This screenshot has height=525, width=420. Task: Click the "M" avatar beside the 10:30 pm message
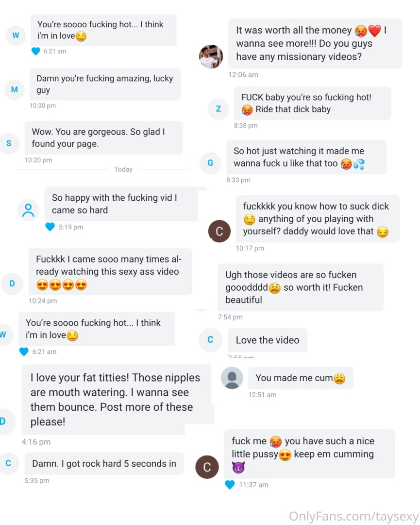point(14,89)
